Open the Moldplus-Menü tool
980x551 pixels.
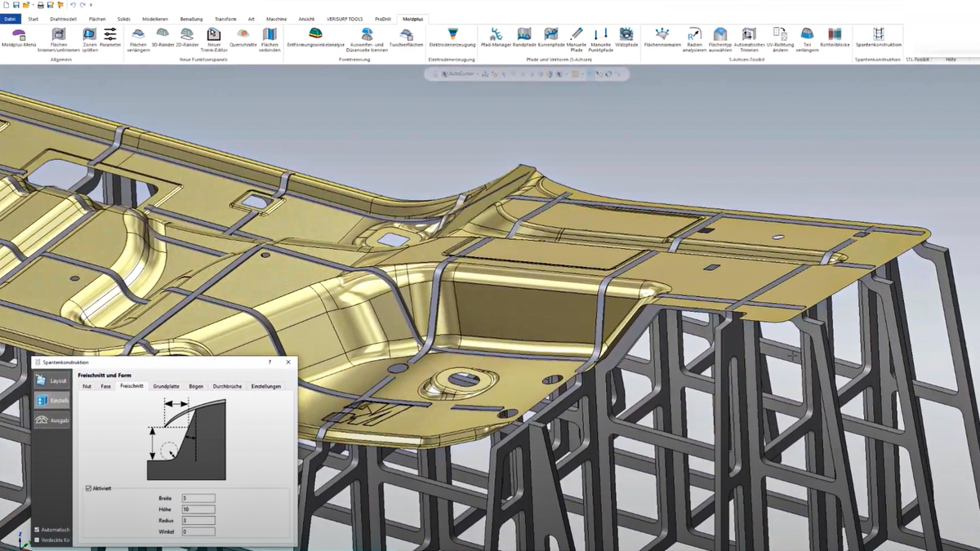[19, 37]
